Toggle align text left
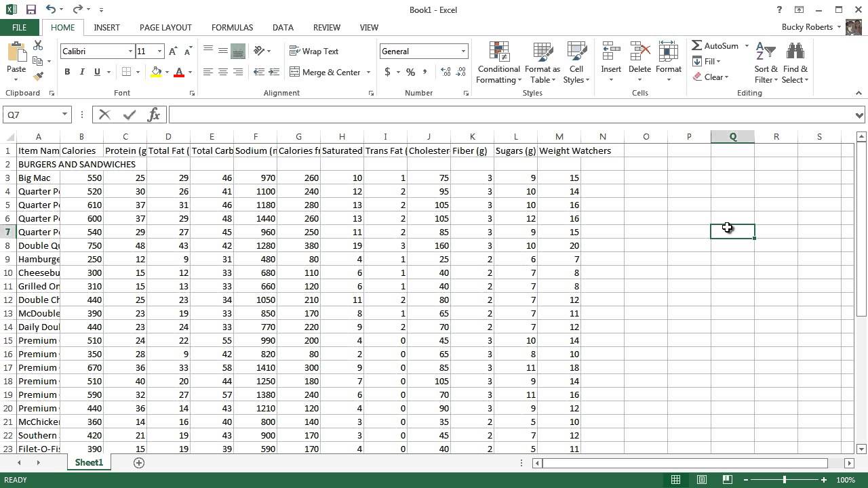Image resolution: width=868 pixels, height=488 pixels. tap(208, 72)
